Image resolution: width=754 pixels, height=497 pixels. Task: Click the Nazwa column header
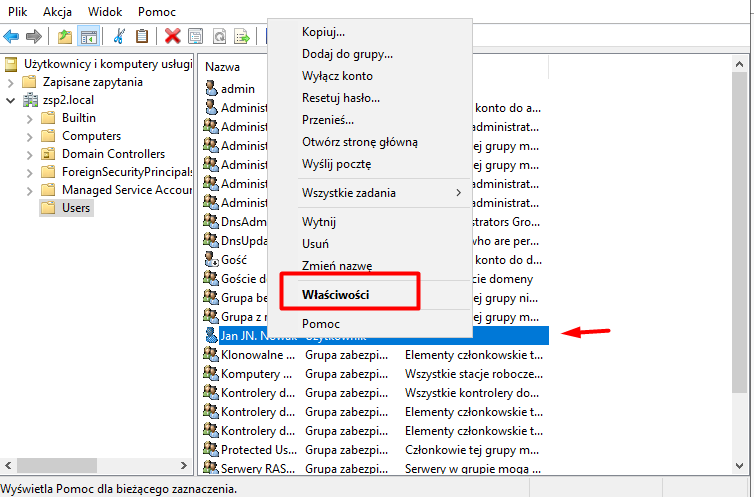pos(222,66)
